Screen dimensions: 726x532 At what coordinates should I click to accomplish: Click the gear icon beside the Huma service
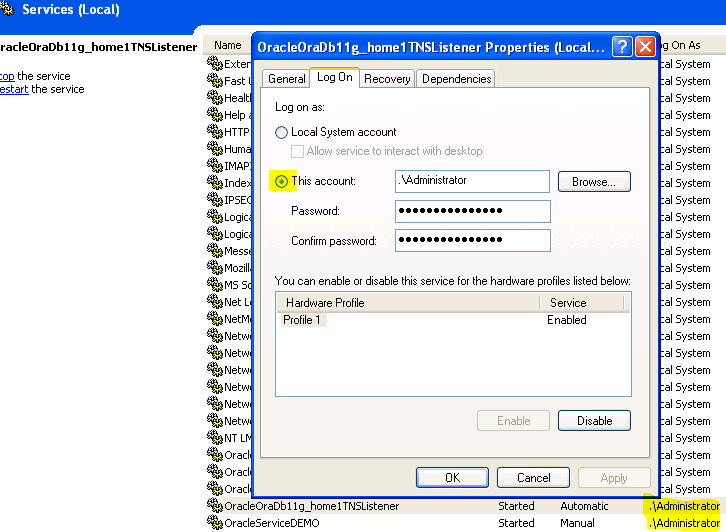pyautogui.click(x=215, y=149)
